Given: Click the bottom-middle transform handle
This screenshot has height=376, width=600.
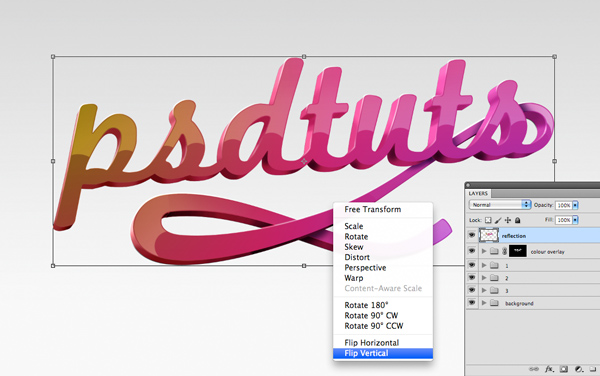Looking at the screenshot, I should point(304,265).
